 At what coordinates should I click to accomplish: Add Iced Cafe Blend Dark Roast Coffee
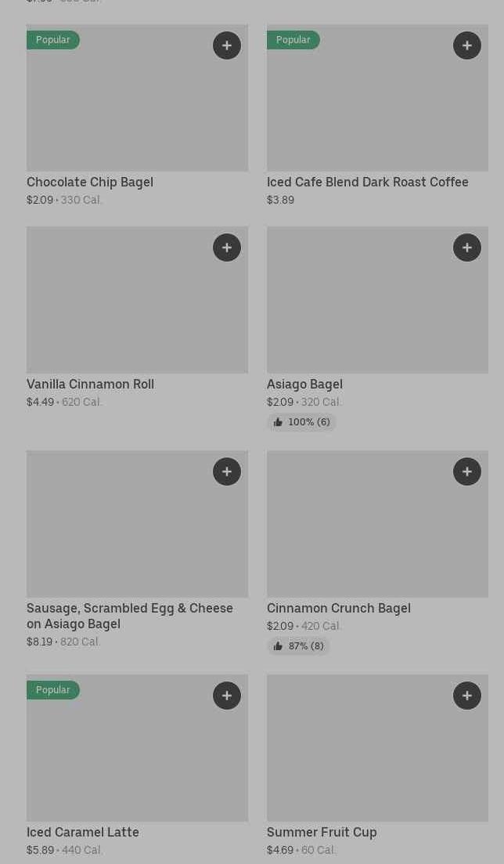pos(467,45)
